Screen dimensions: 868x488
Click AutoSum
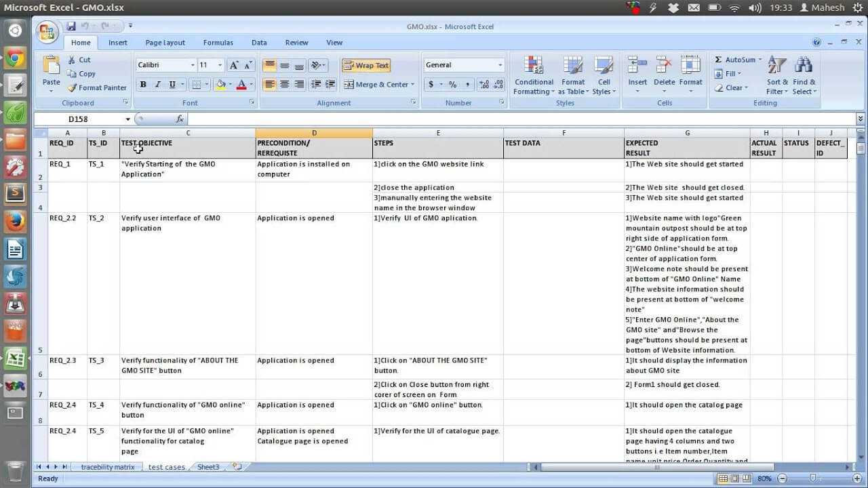pos(738,60)
